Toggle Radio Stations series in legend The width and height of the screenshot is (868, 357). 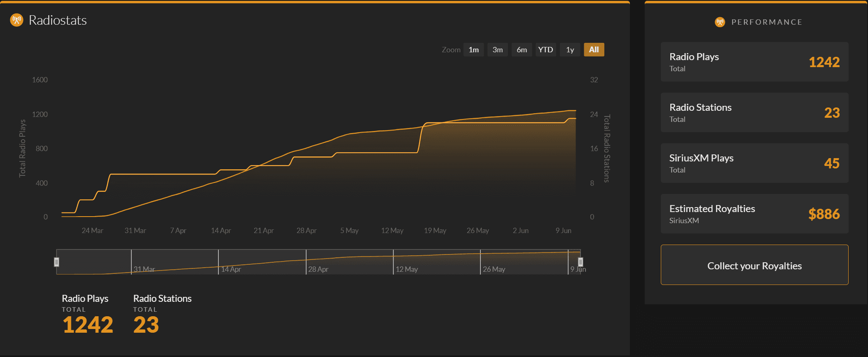click(x=162, y=299)
